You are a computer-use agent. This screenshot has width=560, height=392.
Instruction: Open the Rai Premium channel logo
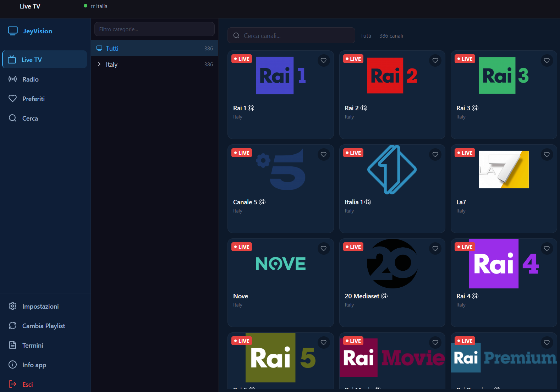point(504,358)
